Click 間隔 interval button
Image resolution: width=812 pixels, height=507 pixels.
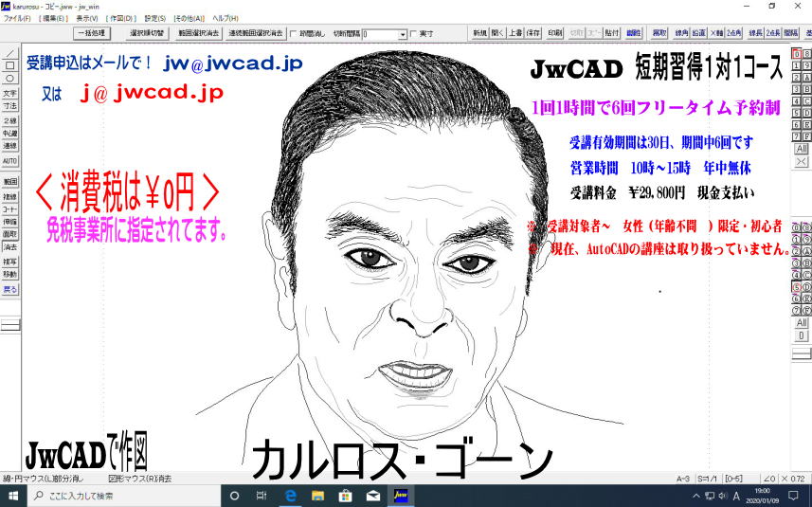tap(791, 33)
